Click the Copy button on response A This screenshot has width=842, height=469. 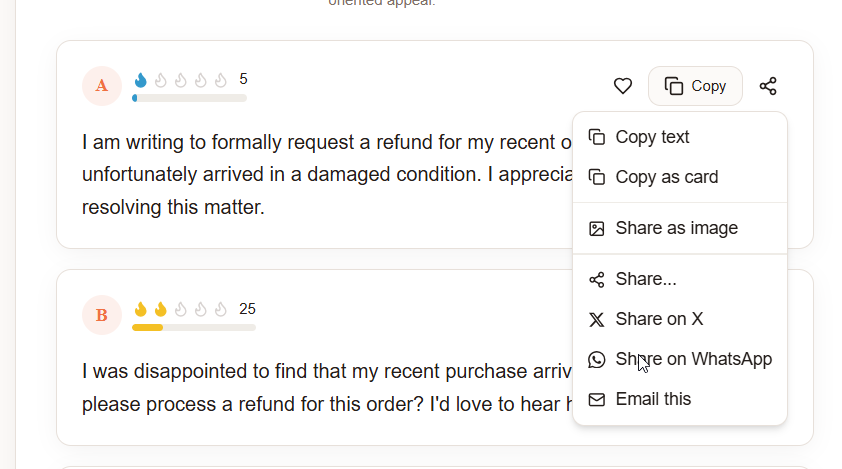point(695,86)
